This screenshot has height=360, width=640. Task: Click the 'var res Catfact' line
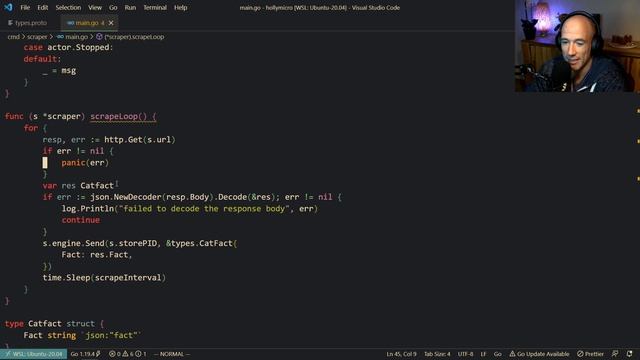point(78,185)
